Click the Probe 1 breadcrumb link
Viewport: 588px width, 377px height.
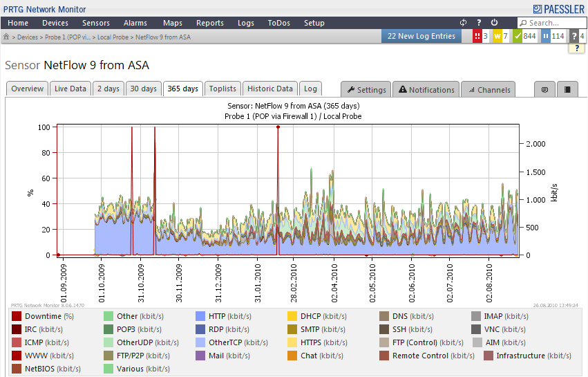(68, 37)
